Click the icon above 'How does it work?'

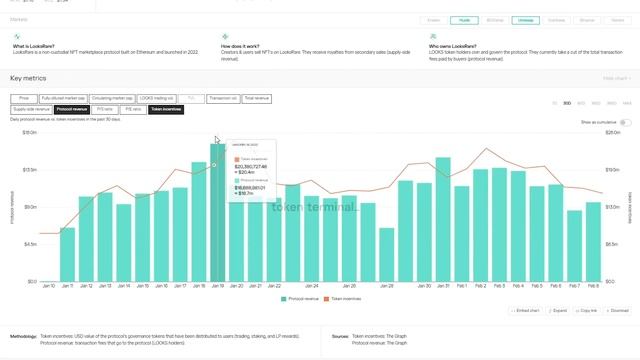click(225, 37)
